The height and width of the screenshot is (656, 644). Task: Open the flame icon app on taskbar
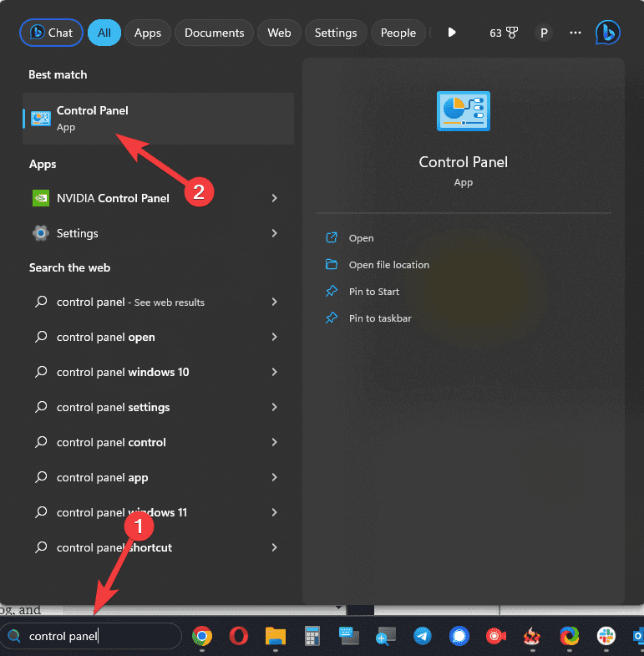533,636
